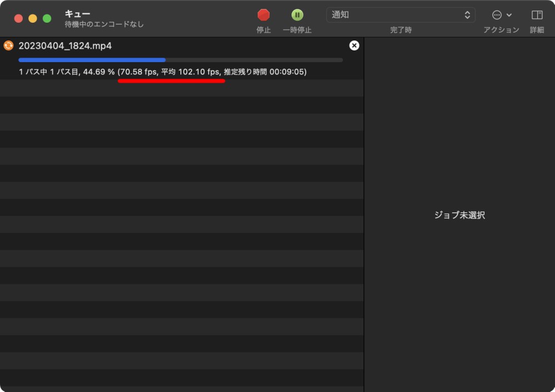Click the 詳細 text label
Viewport: 555px width, 392px height.
point(537,30)
